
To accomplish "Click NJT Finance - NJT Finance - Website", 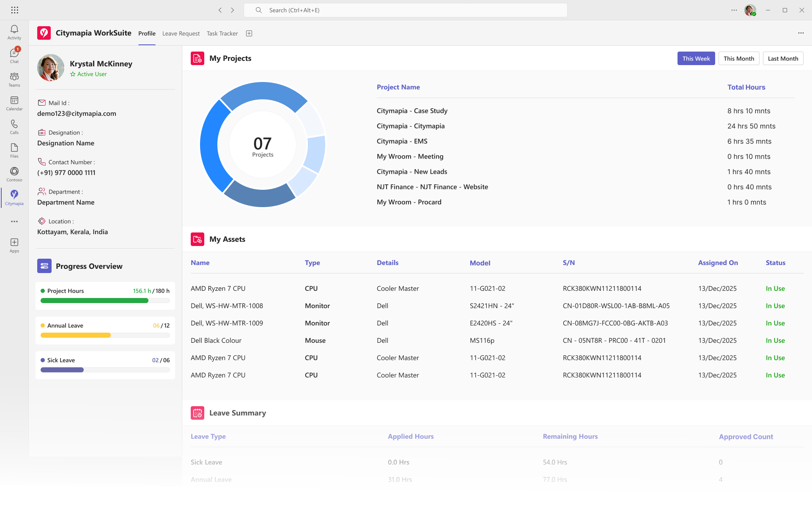I will click(x=432, y=187).
